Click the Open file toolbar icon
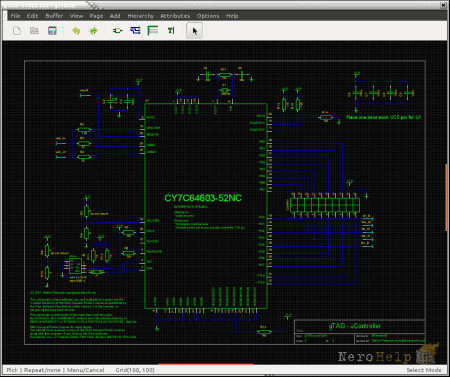Screen dimensions: 450x377 34,31
